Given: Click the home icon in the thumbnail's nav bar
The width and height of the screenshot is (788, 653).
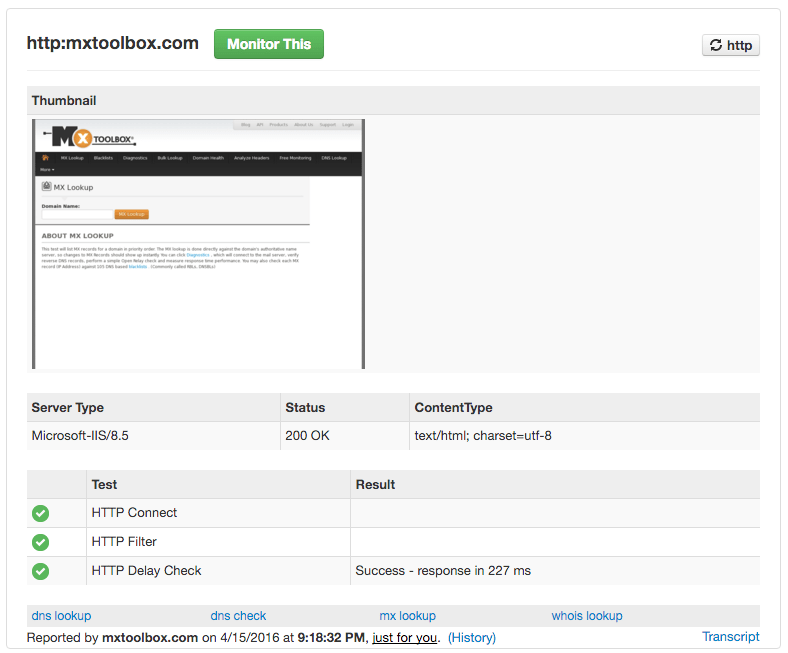Looking at the screenshot, I should tap(45, 158).
